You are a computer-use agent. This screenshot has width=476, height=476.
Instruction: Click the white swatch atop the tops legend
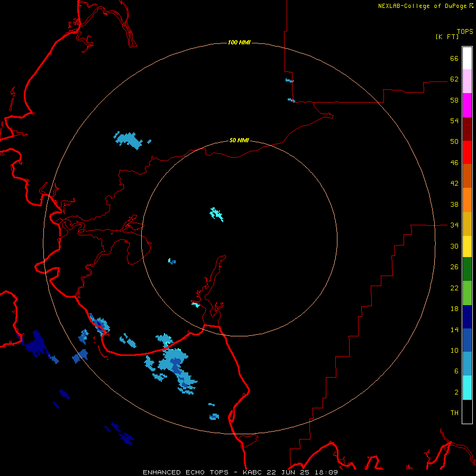pyautogui.click(x=467, y=58)
